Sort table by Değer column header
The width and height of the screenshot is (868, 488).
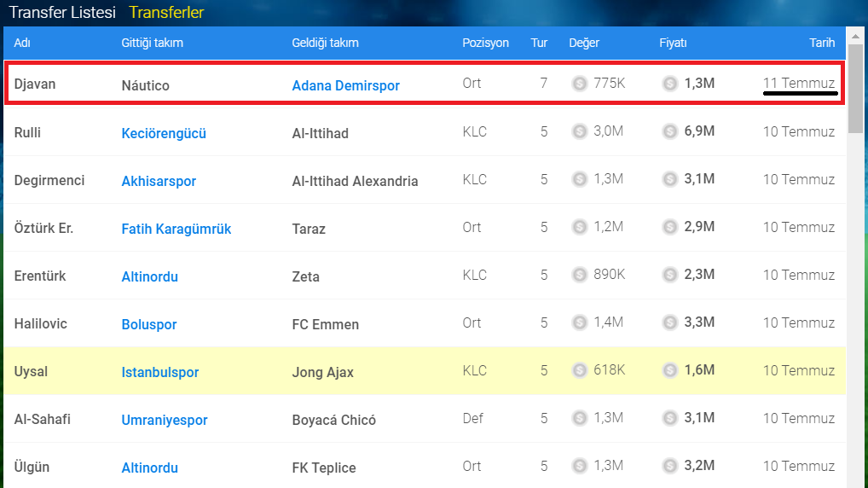click(x=584, y=43)
